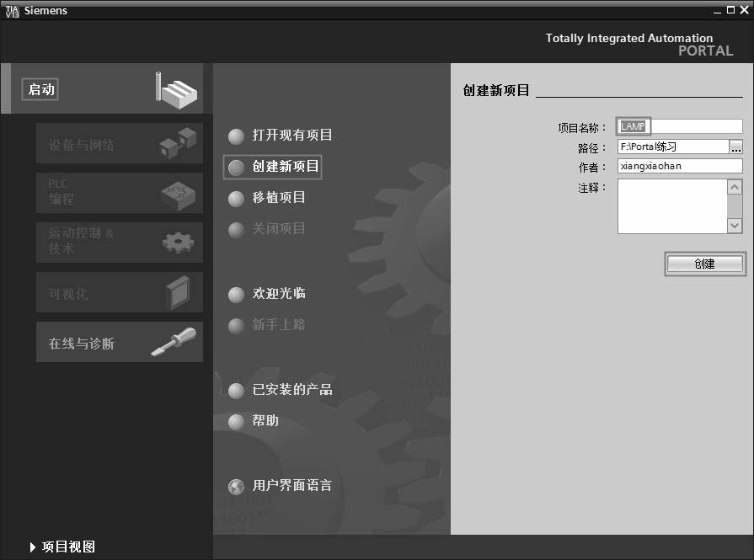Click the bullet icon next to 打开现有项目
The image size is (754, 560).
pos(237,136)
